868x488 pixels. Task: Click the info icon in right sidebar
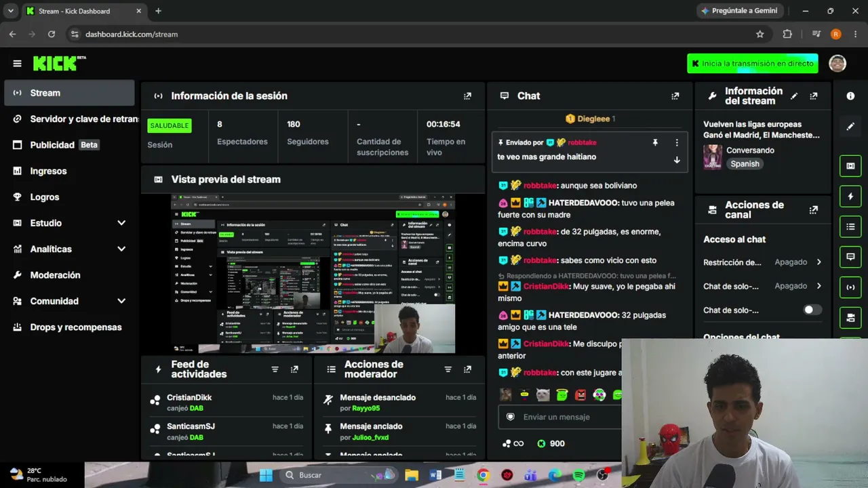pos(850,96)
